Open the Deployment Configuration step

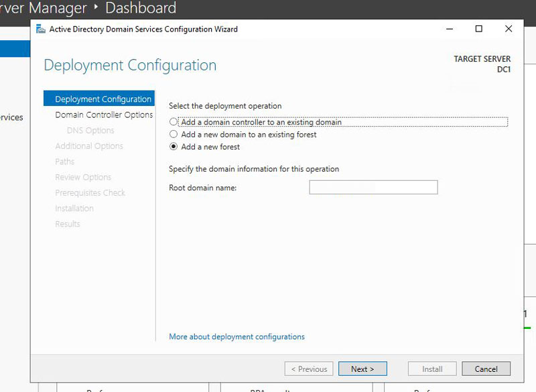click(x=99, y=99)
